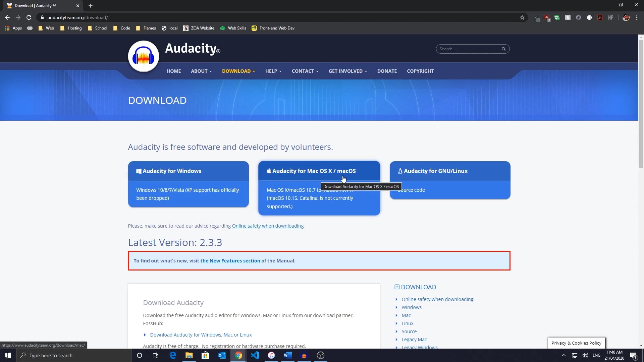The width and height of the screenshot is (644, 362).
Task: Click the page vertical scrollbar thumb
Action: tap(641, 104)
